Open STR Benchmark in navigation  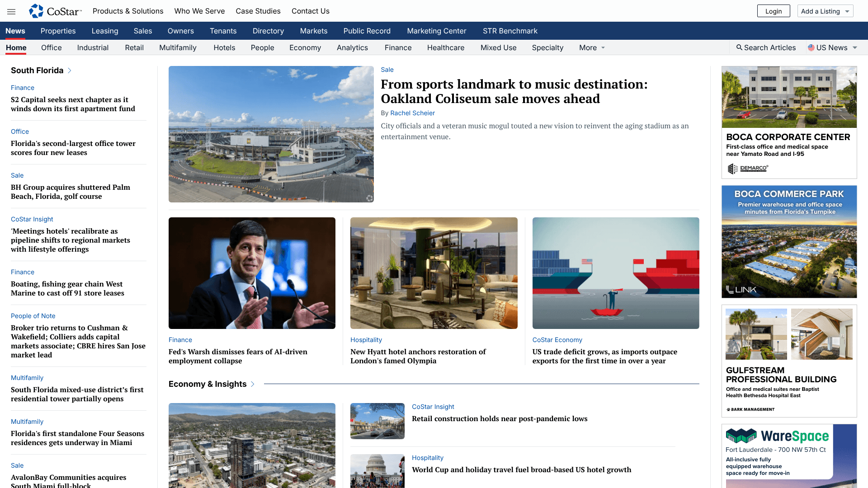[x=510, y=31]
